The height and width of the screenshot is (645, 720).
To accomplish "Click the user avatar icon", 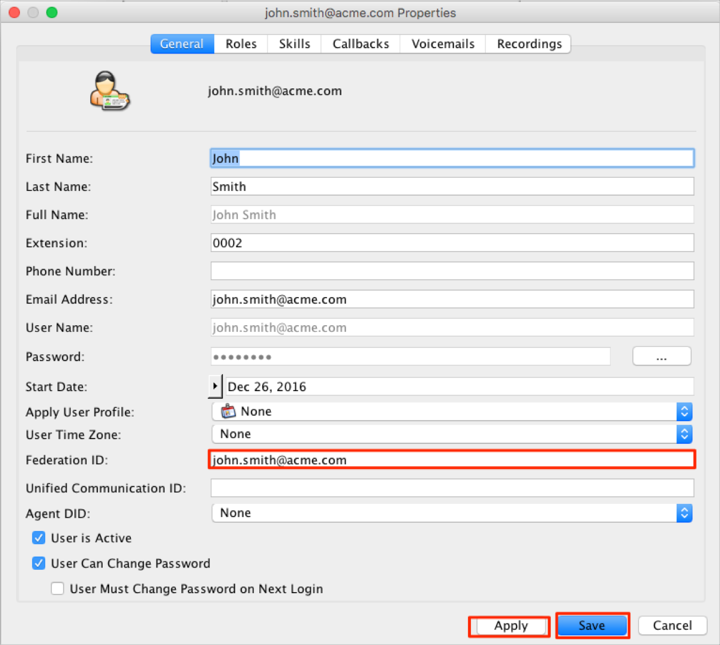I will [x=109, y=91].
